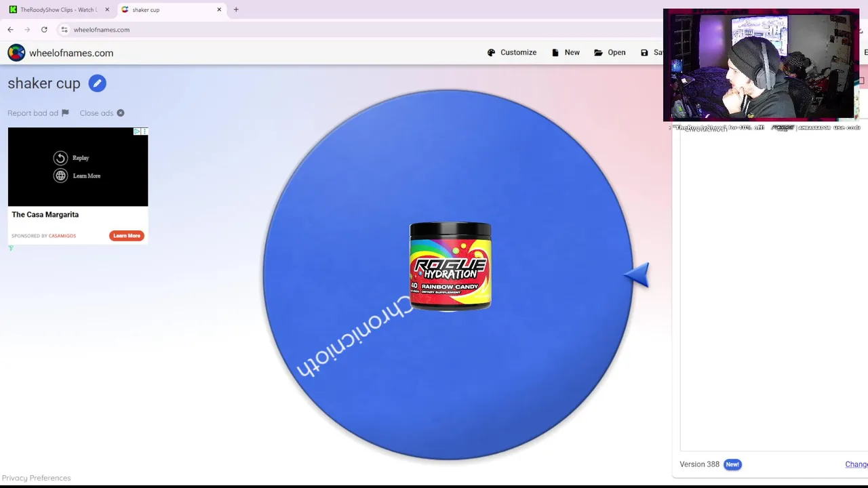The image size is (868, 488).
Task: Close the shaker cup tab
Action: pyautogui.click(x=219, y=9)
